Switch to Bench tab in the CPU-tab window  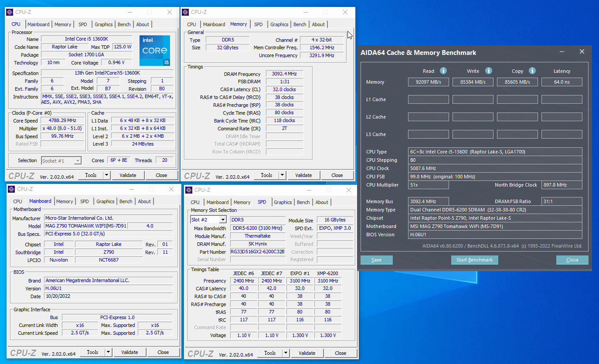[124, 24]
